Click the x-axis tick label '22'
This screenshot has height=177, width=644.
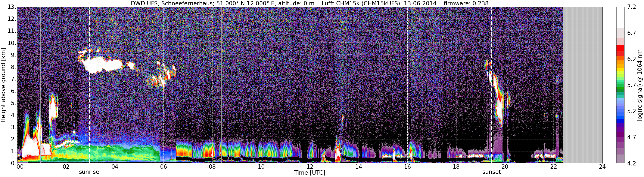(x=554, y=167)
